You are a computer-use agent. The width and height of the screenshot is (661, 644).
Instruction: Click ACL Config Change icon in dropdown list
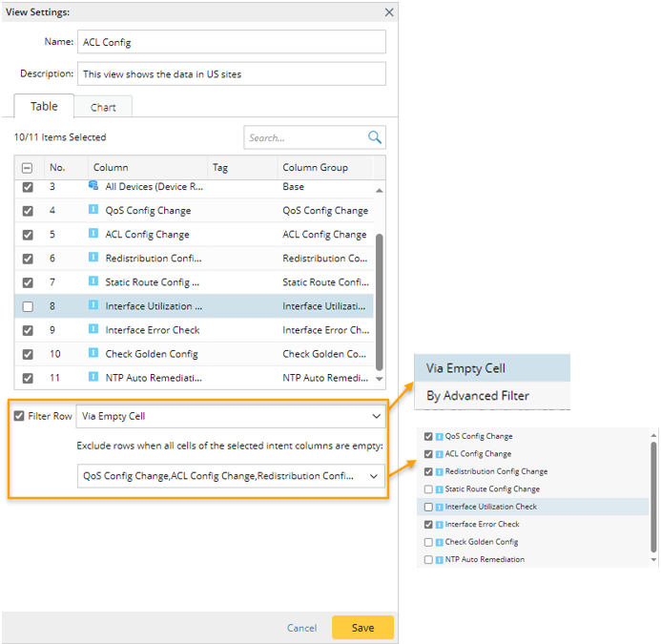[x=440, y=454]
